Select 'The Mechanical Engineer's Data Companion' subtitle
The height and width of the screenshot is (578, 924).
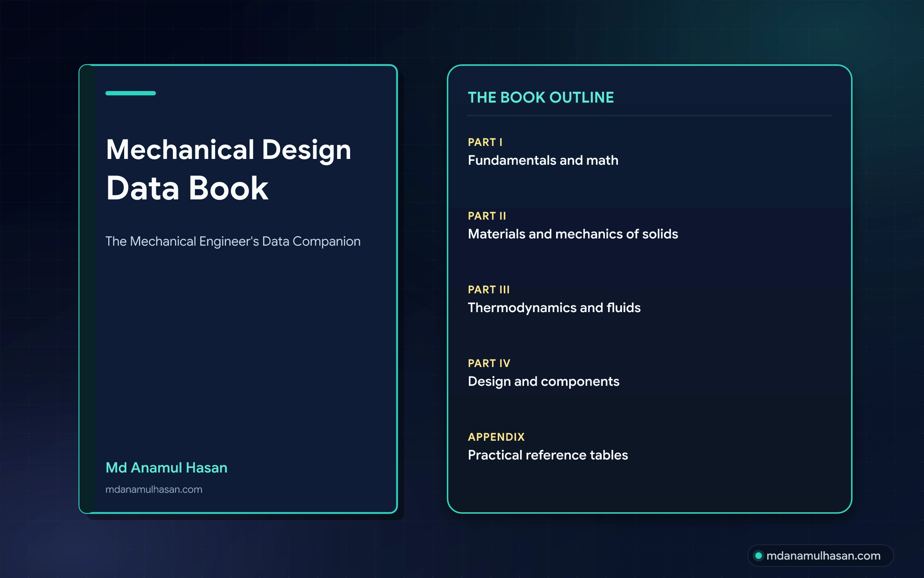pyautogui.click(x=233, y=242)
